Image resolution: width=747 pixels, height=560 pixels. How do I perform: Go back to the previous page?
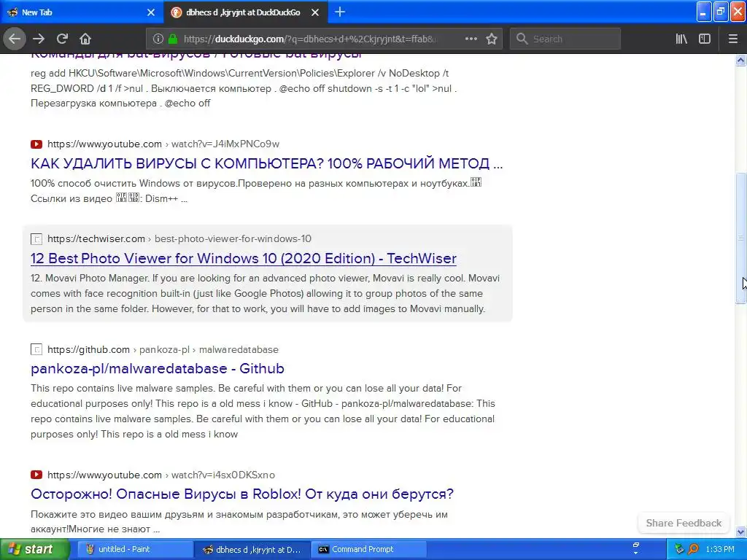point(15,39)
